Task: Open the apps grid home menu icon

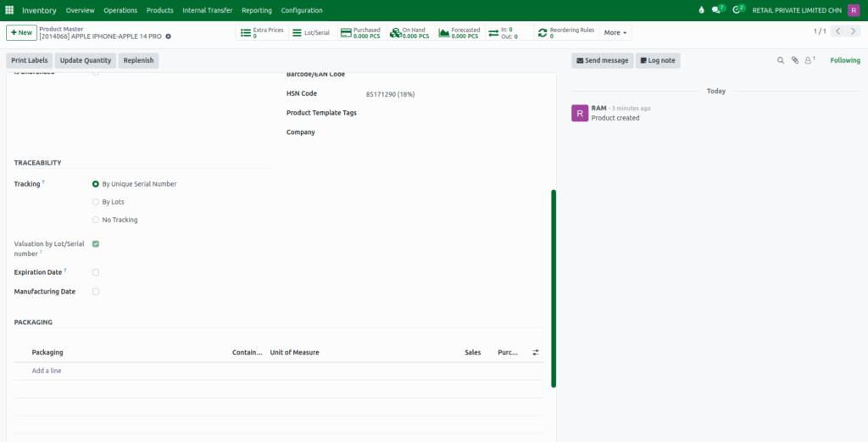Action: tap(9, 10)
